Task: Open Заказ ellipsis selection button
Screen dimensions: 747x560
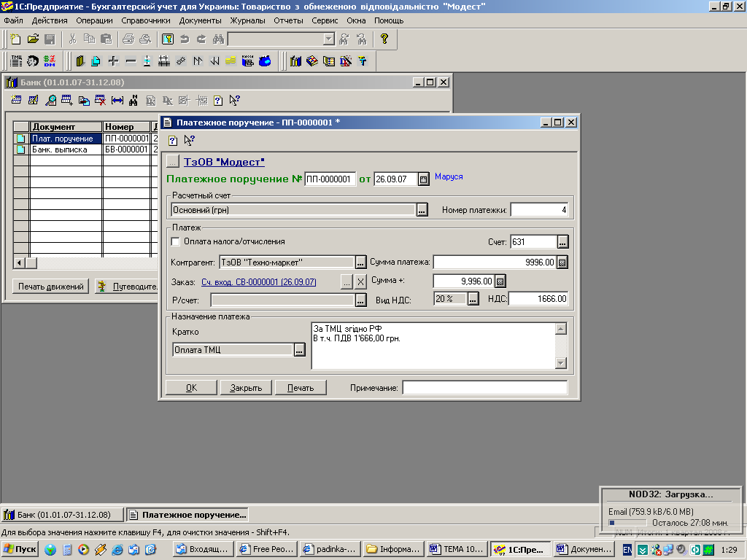Action: (x=347, y=282)
